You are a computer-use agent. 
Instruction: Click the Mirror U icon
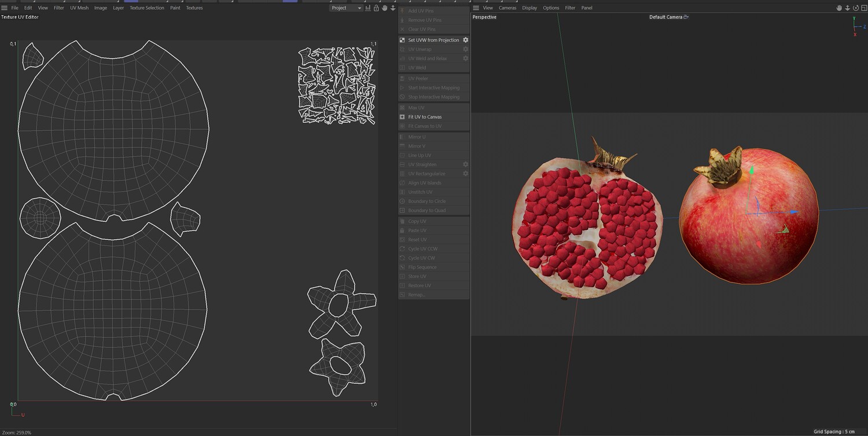[x=403, y=137]
